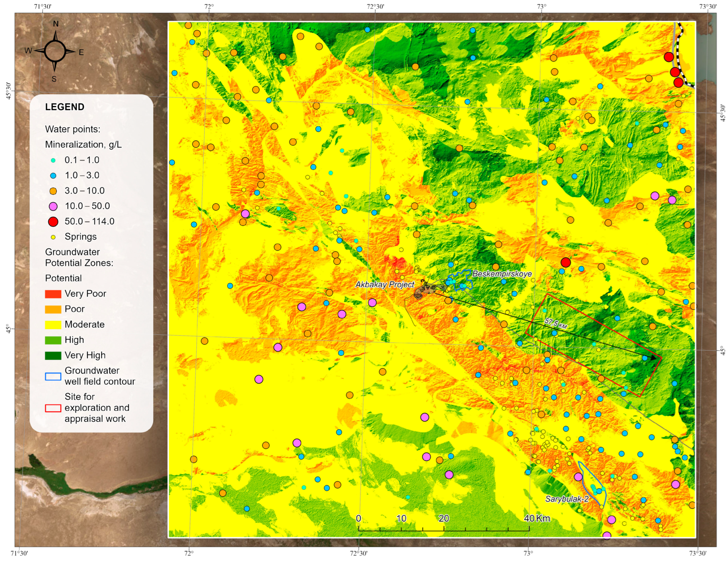Image resolution: width=728 pixels, height=561 pixels.
Task: Click the Very Poor red color swatch
Action: (x=53, y=294)
